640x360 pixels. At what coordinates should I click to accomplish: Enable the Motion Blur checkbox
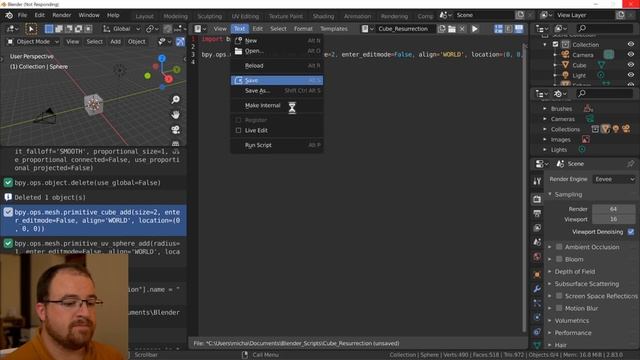[x=559, y=308]
